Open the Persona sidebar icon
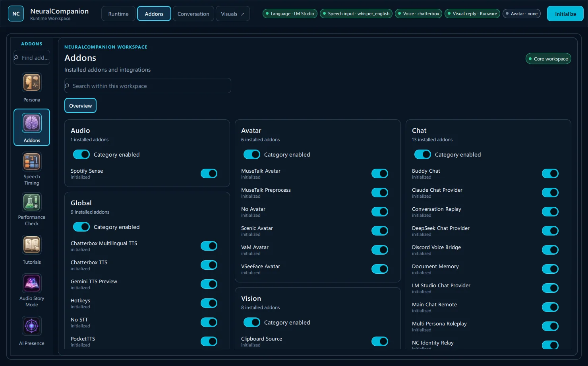Viewport: 588px width, 366px height. (x=32, y=83)
